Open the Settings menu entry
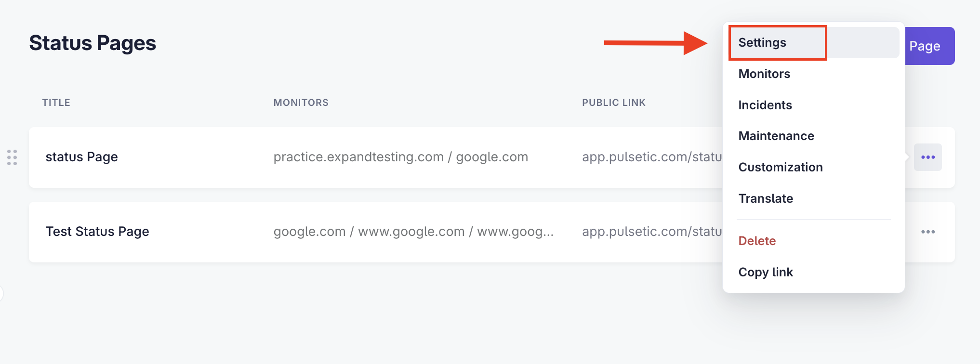 click(x=814, y=42)
